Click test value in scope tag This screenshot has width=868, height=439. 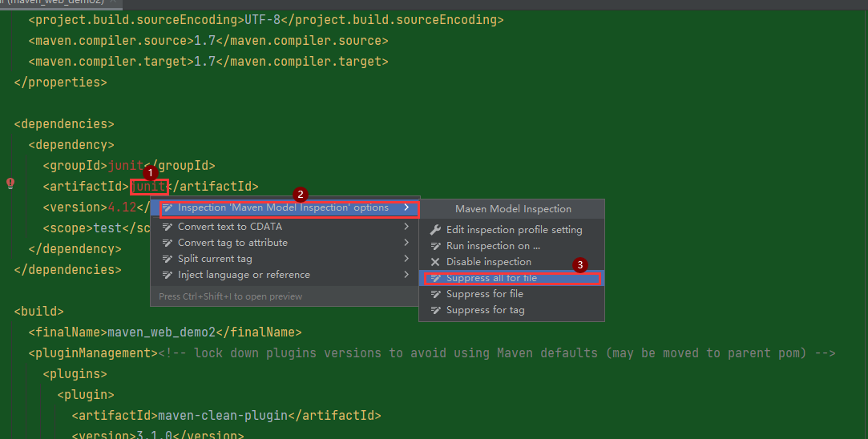107,228
